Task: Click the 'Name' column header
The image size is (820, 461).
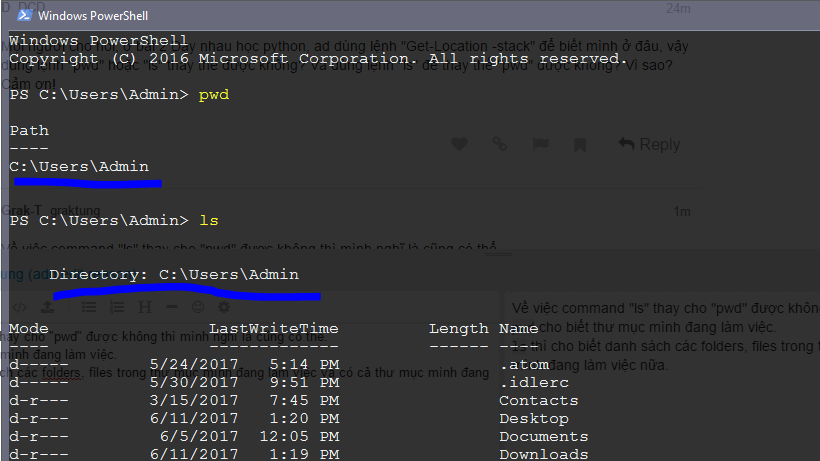Action: tap(518, 328)
